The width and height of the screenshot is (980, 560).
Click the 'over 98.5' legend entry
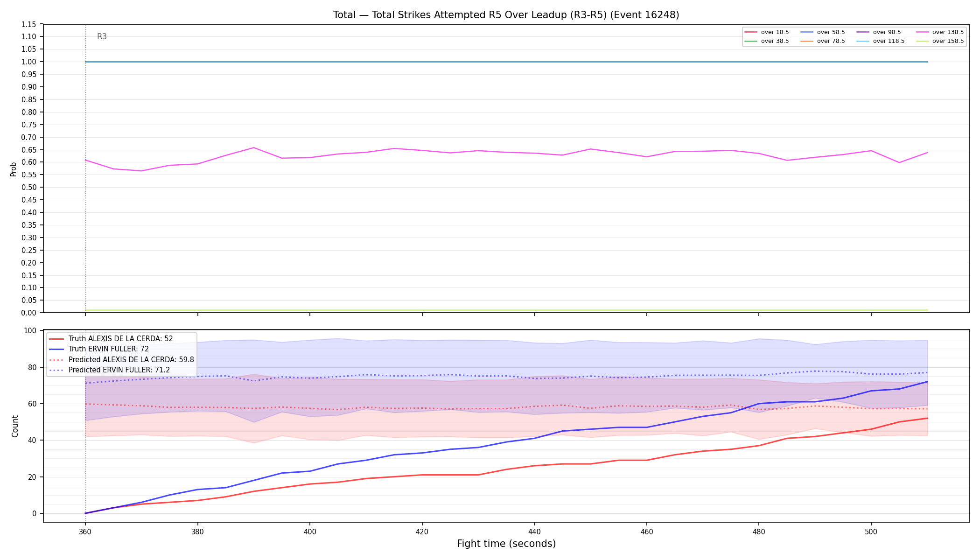[x=878, y=32]
